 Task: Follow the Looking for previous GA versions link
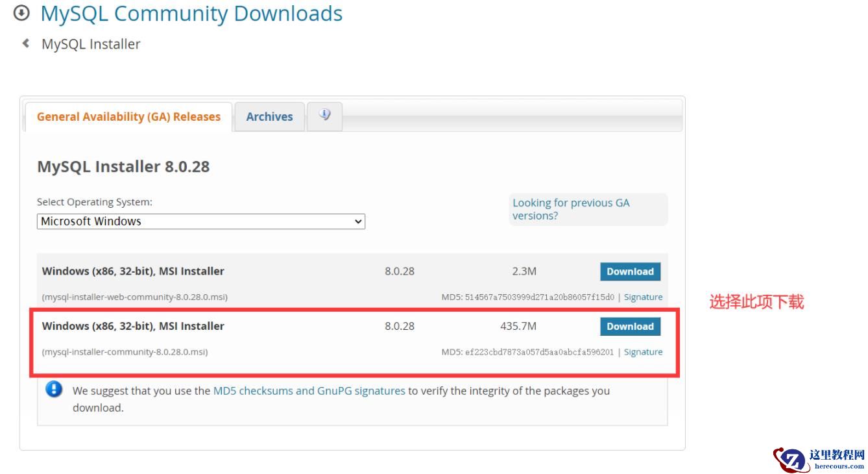pyautogui.click(x=571, y=209)
